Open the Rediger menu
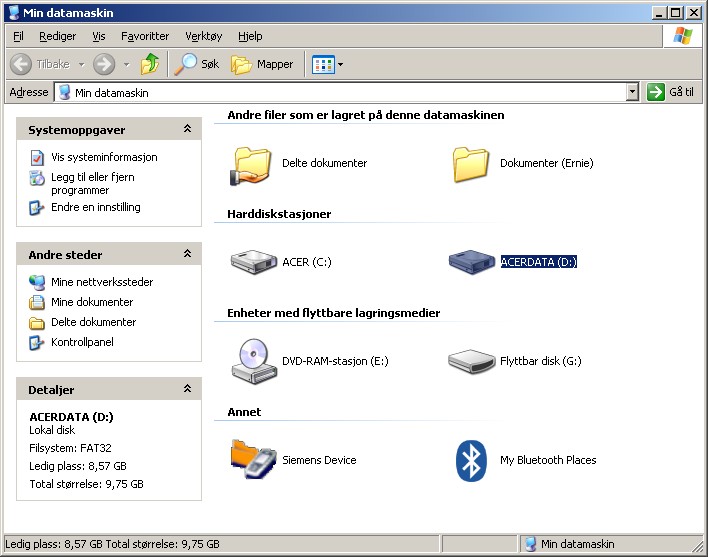 pyautogui.click(x=57, y=36)
